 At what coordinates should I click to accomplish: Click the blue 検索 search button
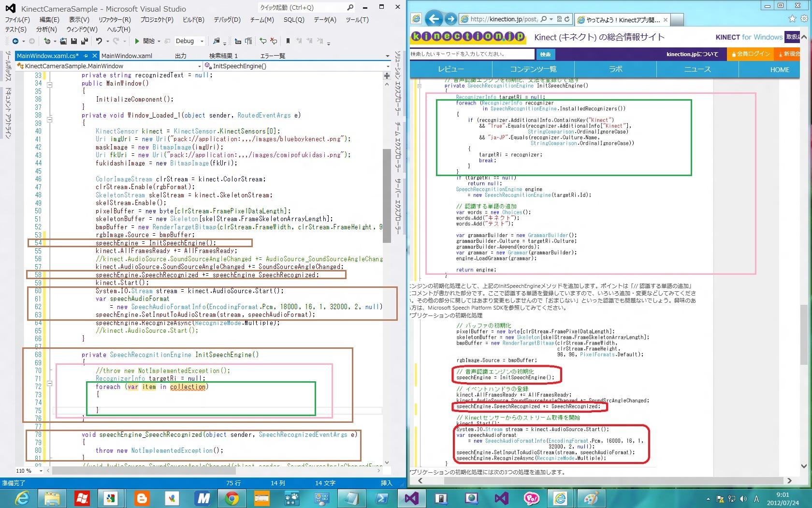545,54
